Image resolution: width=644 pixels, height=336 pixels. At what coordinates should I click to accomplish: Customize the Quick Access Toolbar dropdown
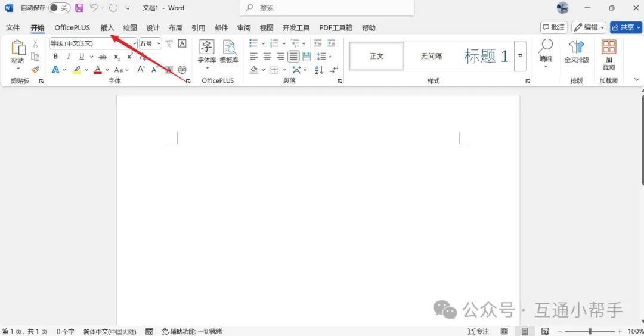pos(128,8)
